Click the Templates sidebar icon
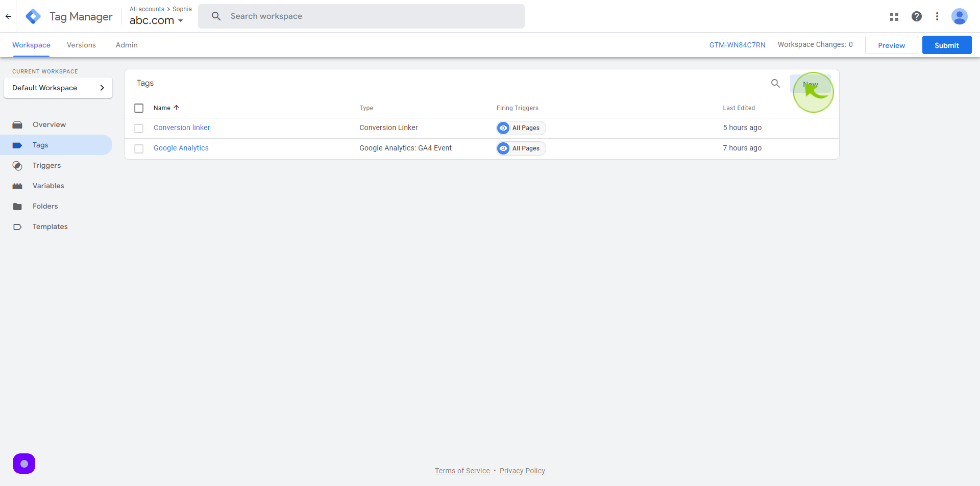 coord(17,227)
